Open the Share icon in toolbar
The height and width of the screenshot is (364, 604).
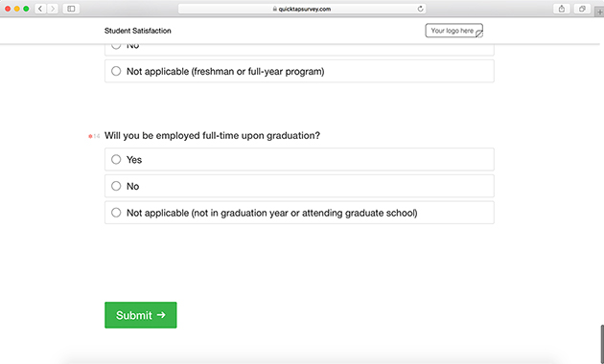(562, 9)
